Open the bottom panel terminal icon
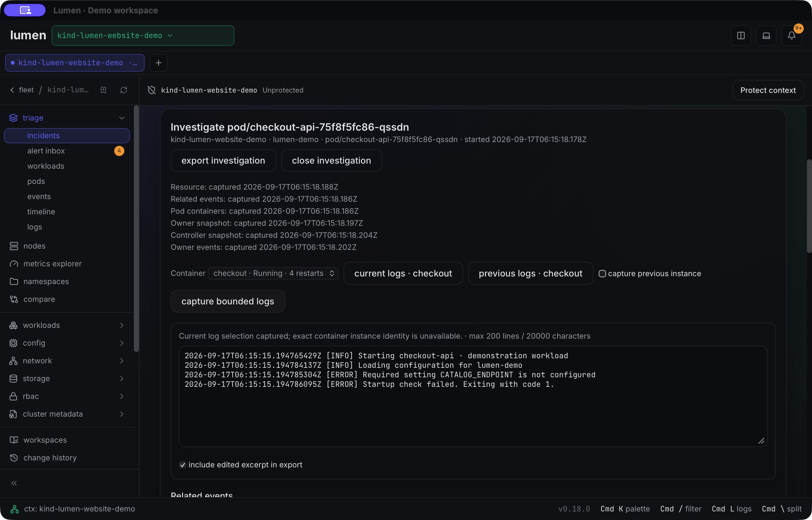 coord(766,36)
